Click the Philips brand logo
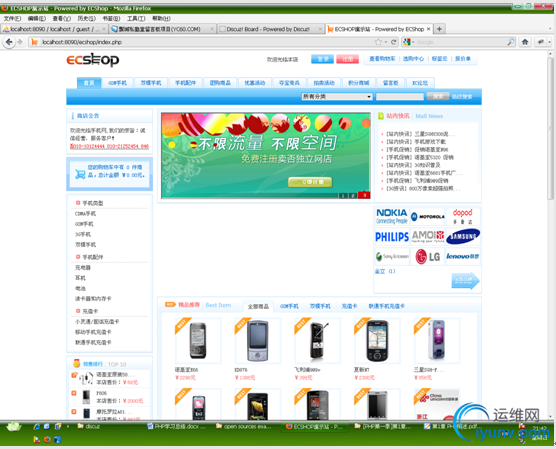Screen dimensions: 556x449 point(392,237)
